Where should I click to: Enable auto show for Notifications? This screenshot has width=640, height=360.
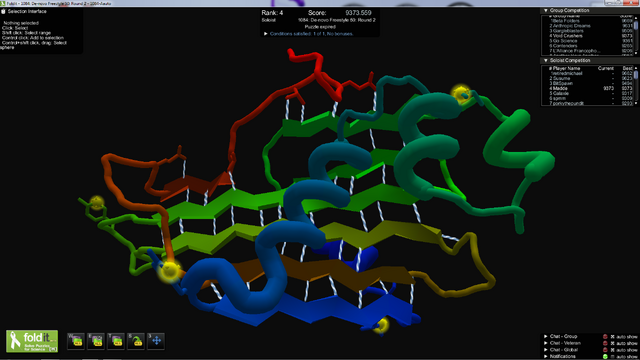pos(612,357)
